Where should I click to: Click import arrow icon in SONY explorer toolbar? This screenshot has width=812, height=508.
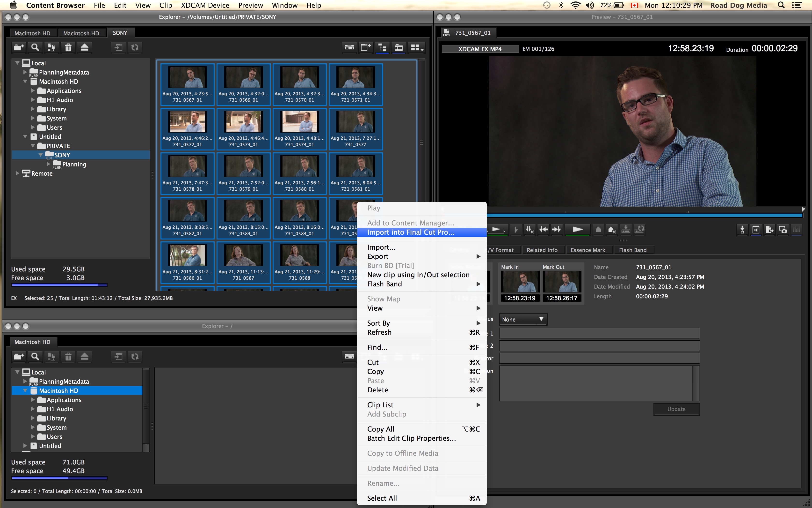[x=118, y=48]
